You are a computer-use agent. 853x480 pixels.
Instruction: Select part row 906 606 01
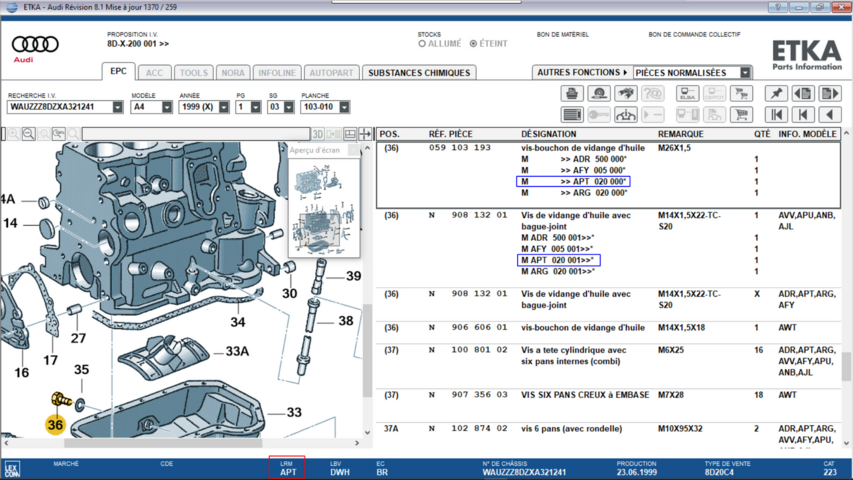click(608, 328)
